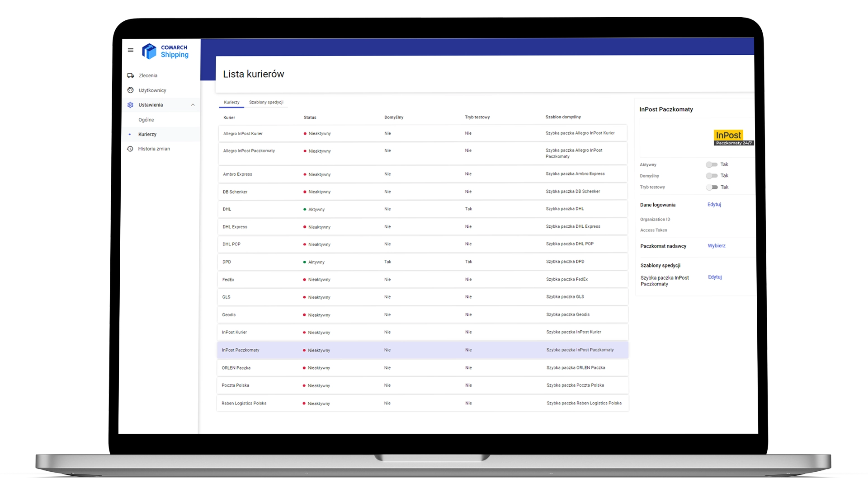The image size is (868, 488).
Task: Click the user icon beside Użytkownicy
Action: [x=131, y=90]
